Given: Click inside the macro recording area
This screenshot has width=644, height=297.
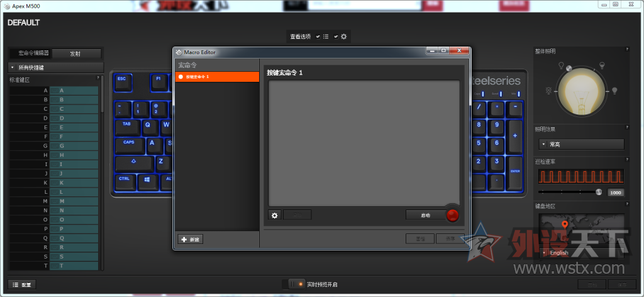Looking at the screenshot, I should [364, 143].
